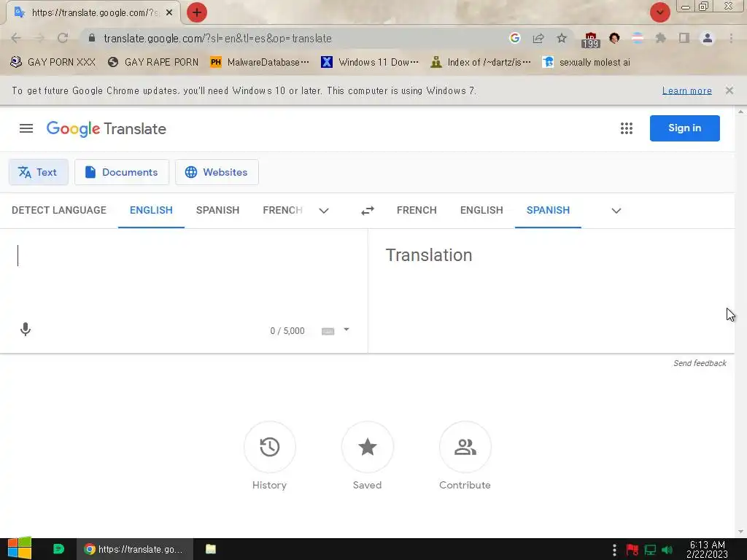Open the Contribute community icon
Viewport: 747px width, 560px height.
(465, 447)
